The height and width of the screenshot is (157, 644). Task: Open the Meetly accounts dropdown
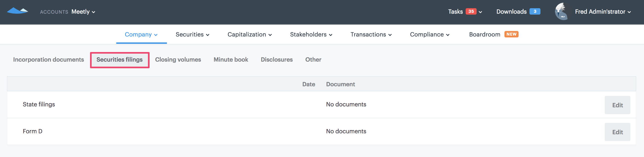83,12
